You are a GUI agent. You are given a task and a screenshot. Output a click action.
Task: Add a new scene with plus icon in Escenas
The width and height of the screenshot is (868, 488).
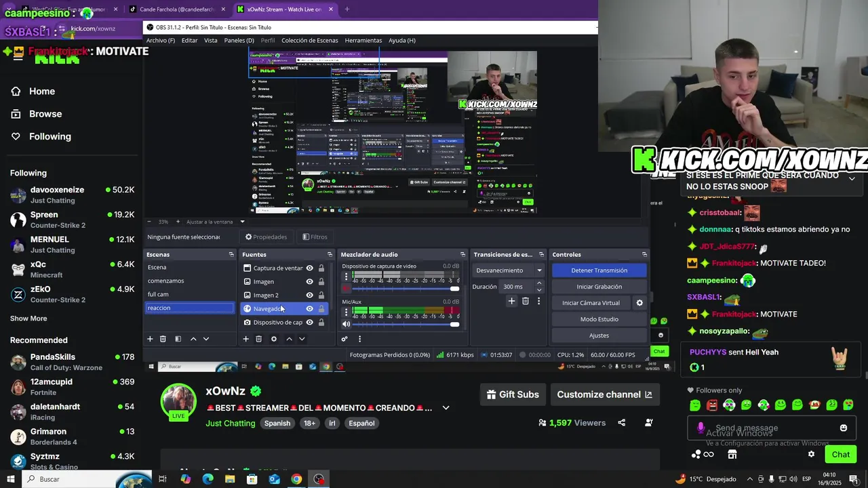point(150,339)
